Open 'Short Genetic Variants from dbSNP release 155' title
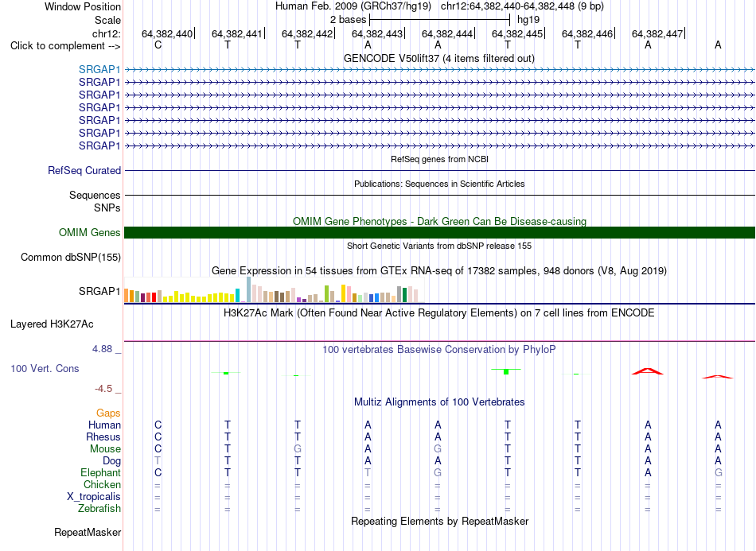This screenshot has width=756, height=551. 439,246
